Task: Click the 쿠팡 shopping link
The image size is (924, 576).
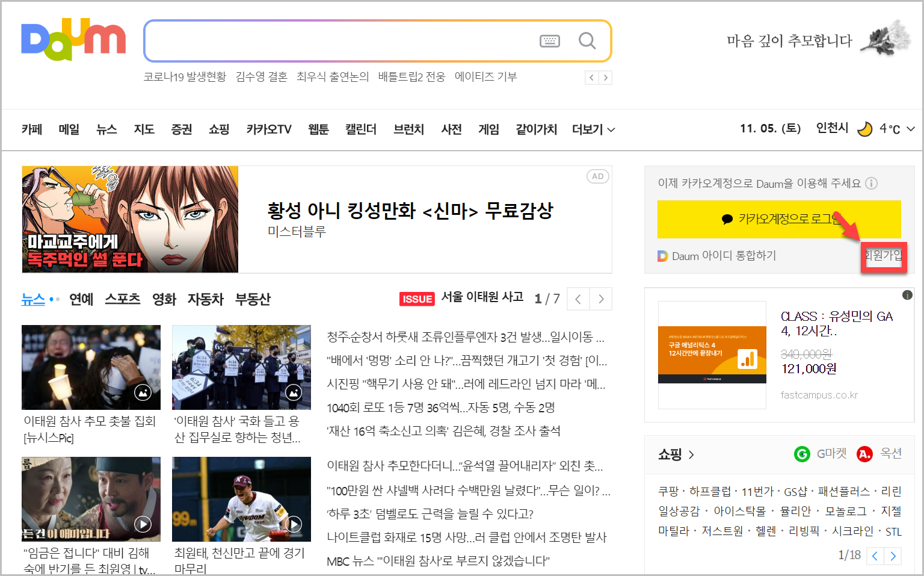Action: pyautogui.click(x=668, y=492)
